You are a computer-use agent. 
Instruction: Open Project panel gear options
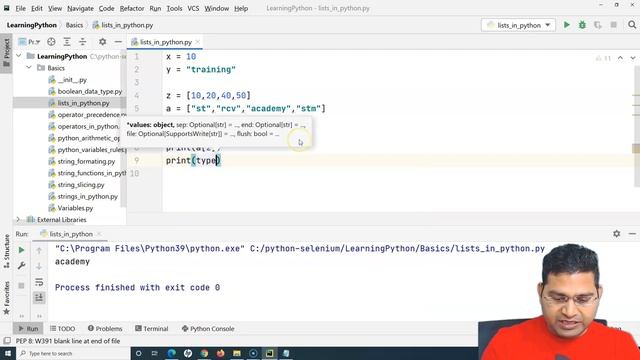[102, 42]
